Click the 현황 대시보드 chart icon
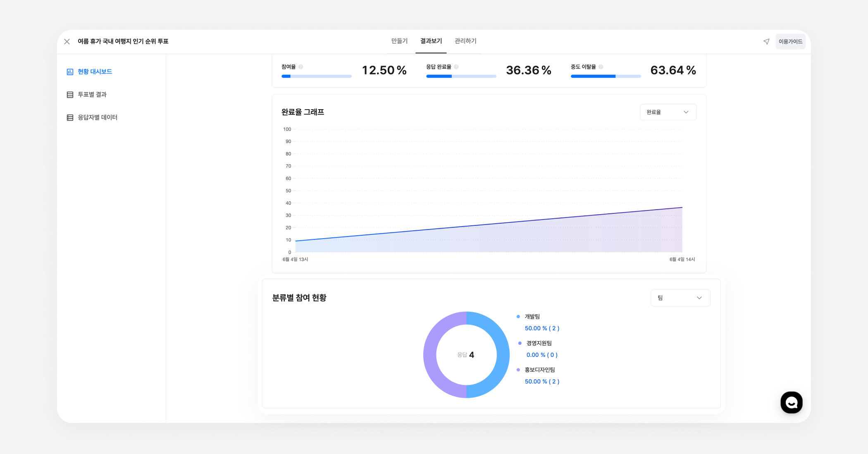This screenshot has height=454, width=868. point(70,72)
